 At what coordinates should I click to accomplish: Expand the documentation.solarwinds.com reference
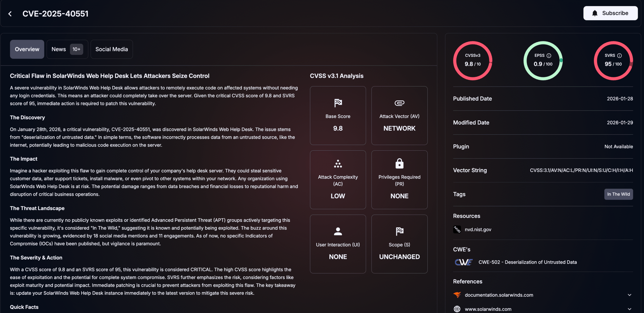(x=630, y=295)
